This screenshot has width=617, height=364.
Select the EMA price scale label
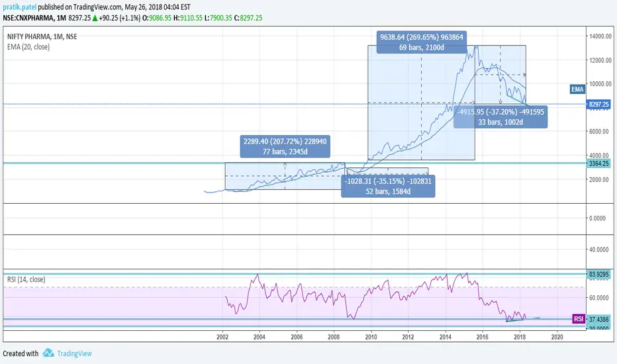(577, 89)
